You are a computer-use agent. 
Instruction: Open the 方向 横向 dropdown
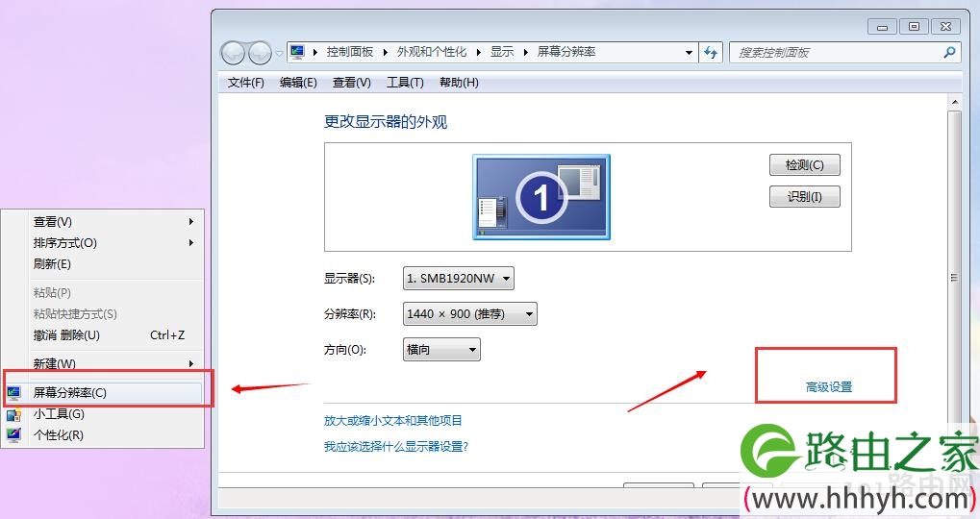[x=441, y=350]
